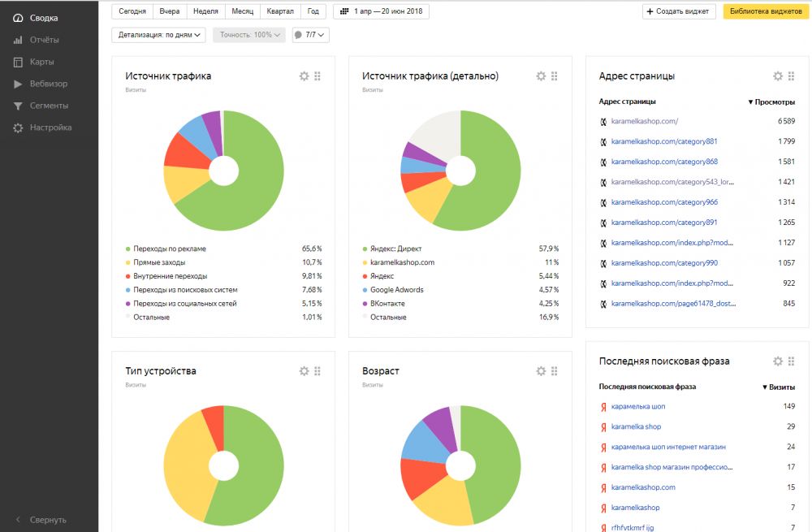Open settings gear of Источник трафика widget
This screenshot has height=532, width=812.
pos(304,76)
